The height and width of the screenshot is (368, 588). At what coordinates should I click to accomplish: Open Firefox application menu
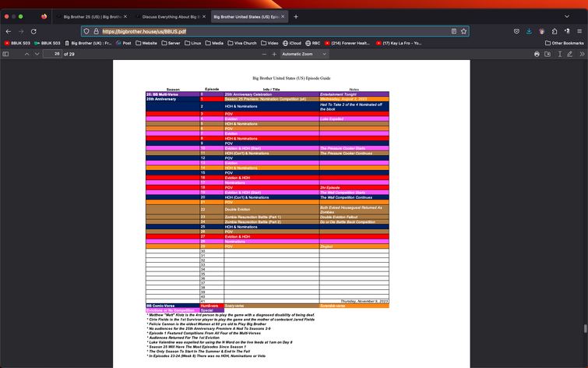tap(579, 31)
